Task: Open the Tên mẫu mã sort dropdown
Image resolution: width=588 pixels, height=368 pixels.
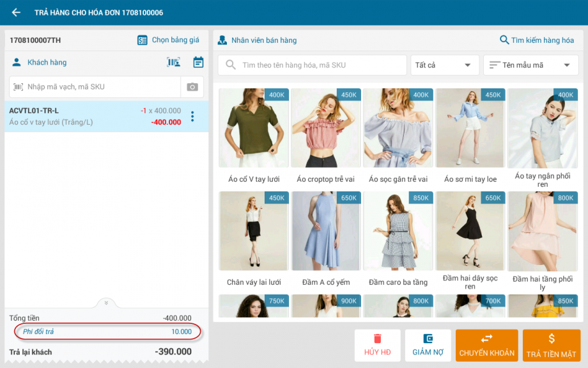Action: pyautogui.click(x=530, y=65)
